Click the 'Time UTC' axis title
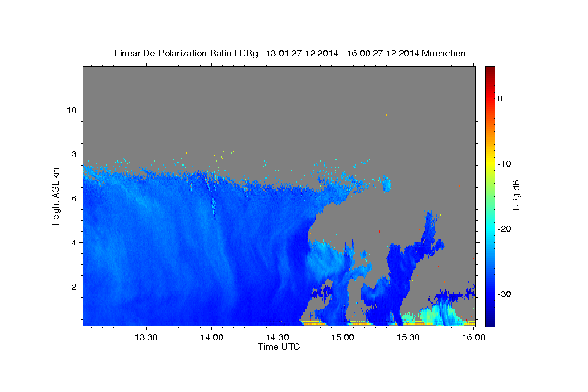This screenshot has height=392, width=588. (279, 347)
